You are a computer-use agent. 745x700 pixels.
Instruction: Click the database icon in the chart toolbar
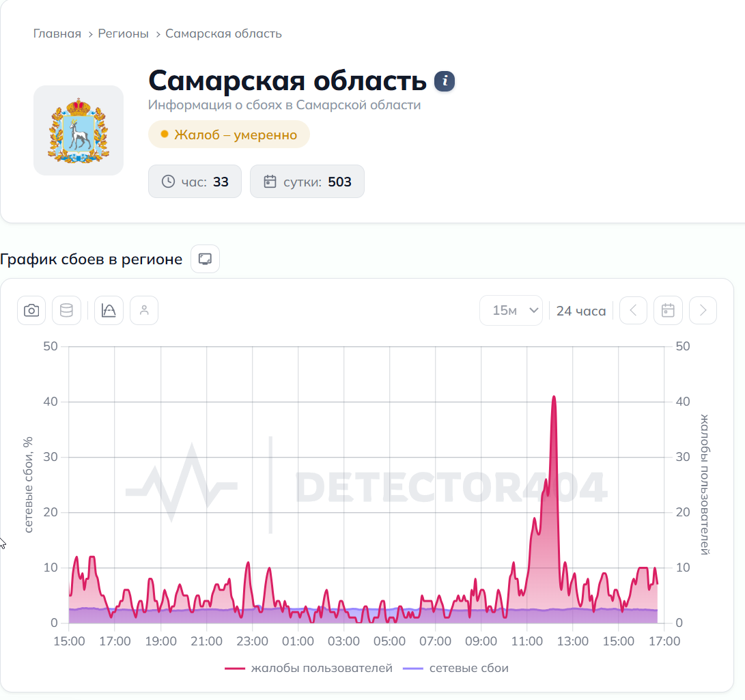click(x=66, y=311)
